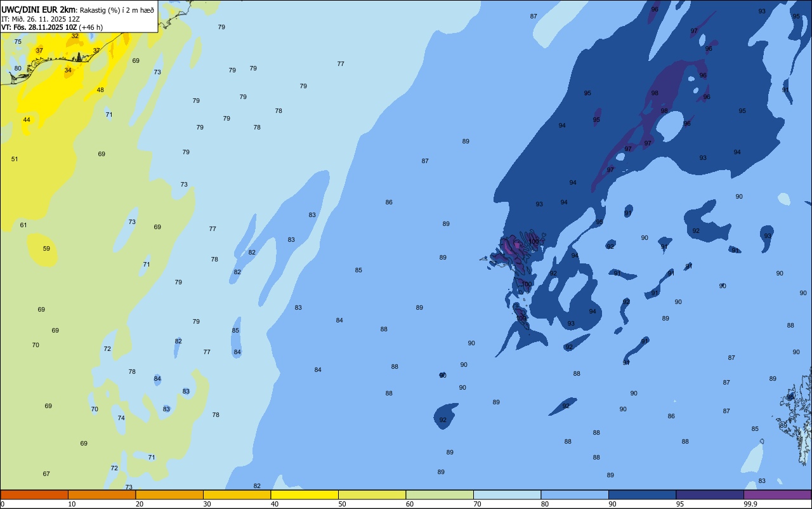Click the dark orange 0–10 legend color box
The image size is (812, 509).
pyautogui.click(x=34, y=494)
